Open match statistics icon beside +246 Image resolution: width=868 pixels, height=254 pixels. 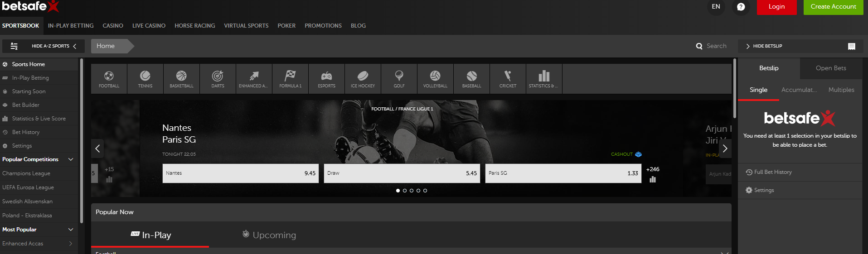pos(653,179)
